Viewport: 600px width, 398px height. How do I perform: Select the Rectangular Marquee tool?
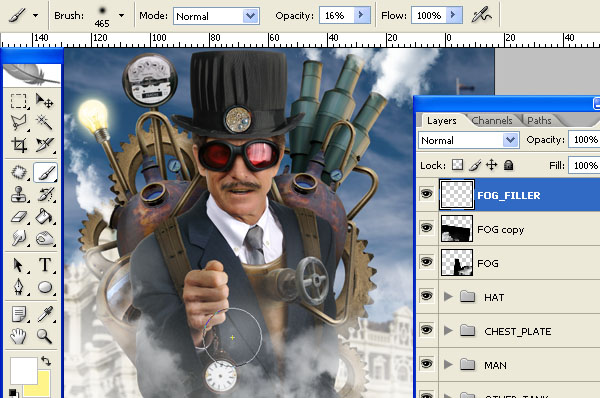tap(18, 101)
